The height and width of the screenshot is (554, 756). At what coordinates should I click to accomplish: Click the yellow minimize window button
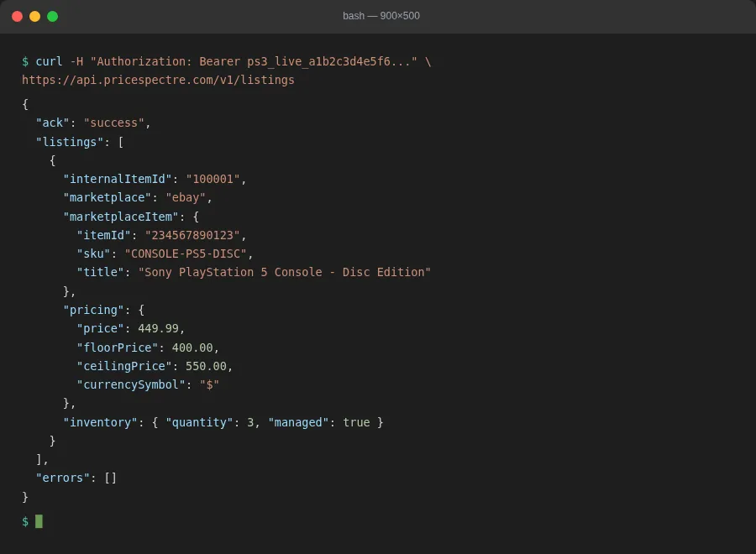click(x=34, y=17)
